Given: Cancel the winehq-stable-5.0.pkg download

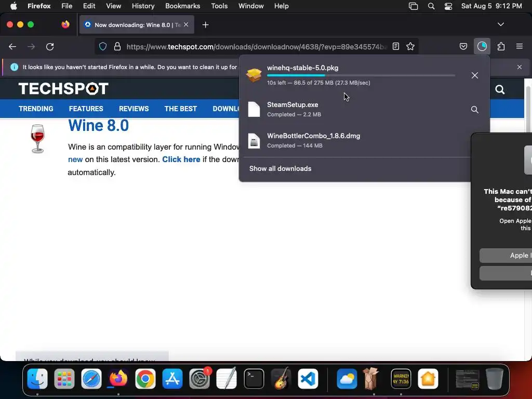Looking at the screenshot, I should (x=475, y=75).
